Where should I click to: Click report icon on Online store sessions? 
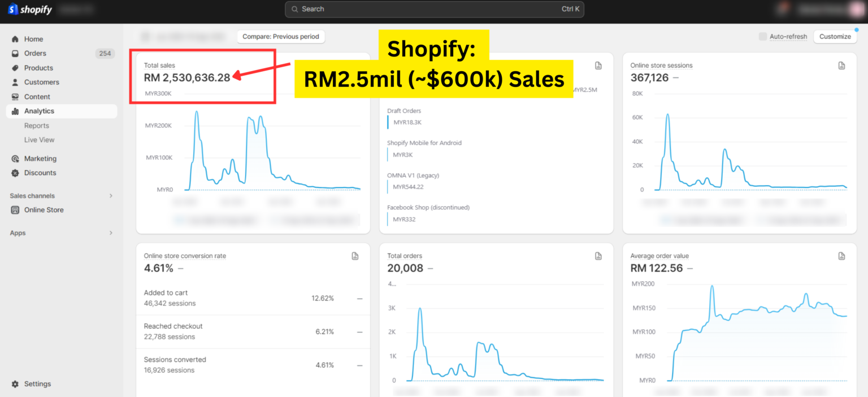(x=841, y=66)
